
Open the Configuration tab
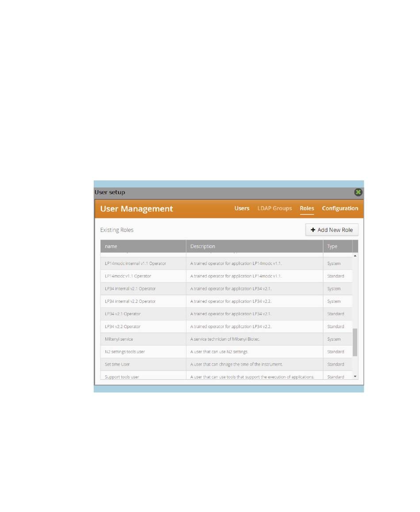340,208
